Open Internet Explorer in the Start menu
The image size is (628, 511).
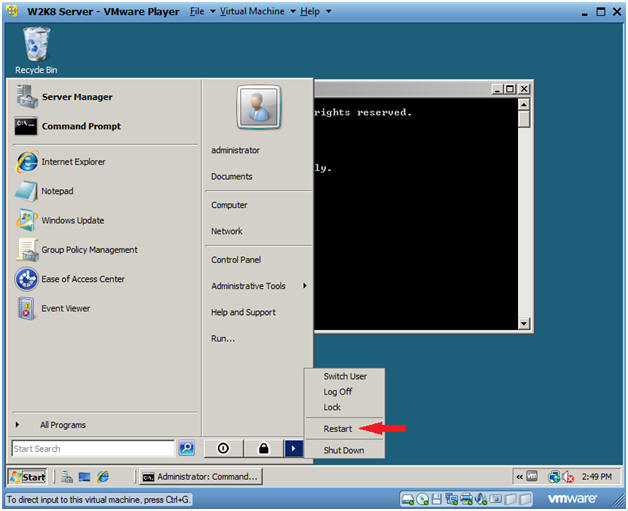(x=60, y=162)
